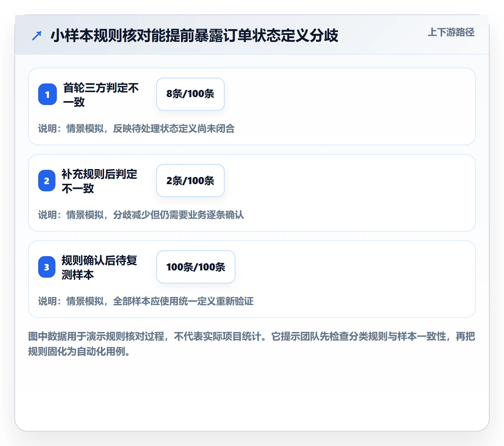Click the label 首轮三方判定不一致

tap(101, 95)
